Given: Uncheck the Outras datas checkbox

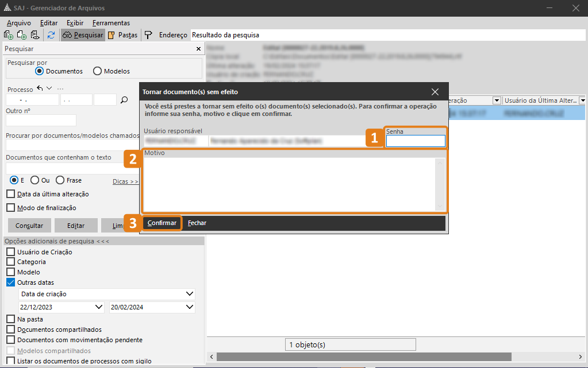Looking at the screenshot, I should pos(10,282).
